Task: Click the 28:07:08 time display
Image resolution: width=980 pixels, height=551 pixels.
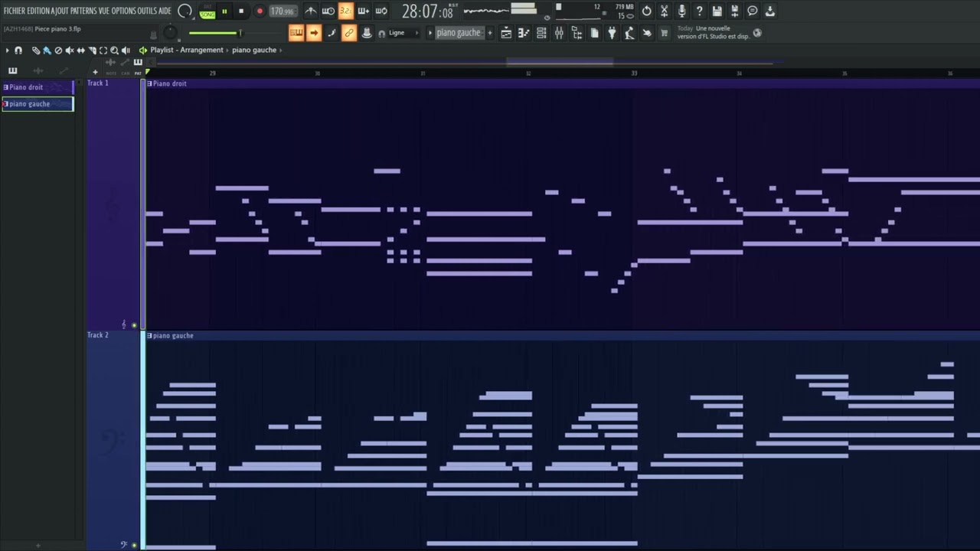Action: pyautogui.click(x=429, y=11)
